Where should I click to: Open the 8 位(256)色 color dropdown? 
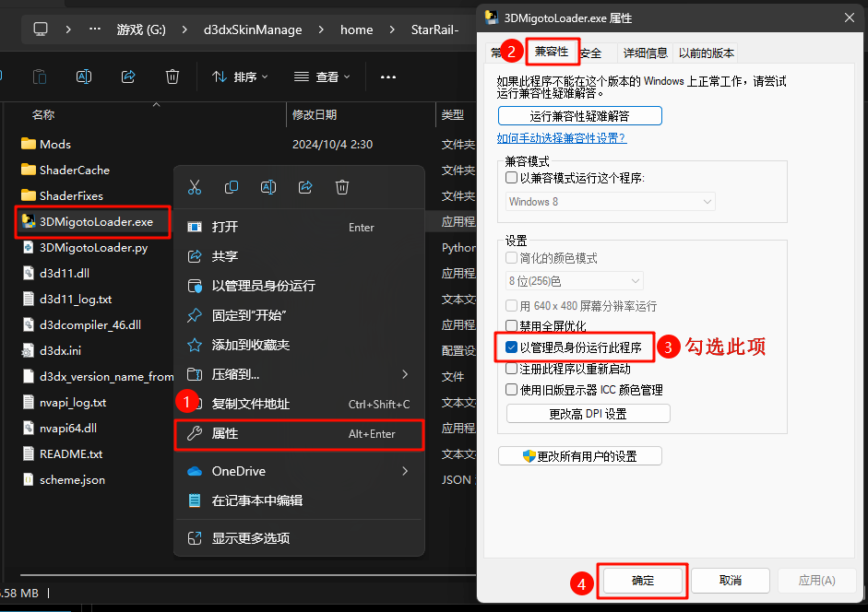[574, 281]
